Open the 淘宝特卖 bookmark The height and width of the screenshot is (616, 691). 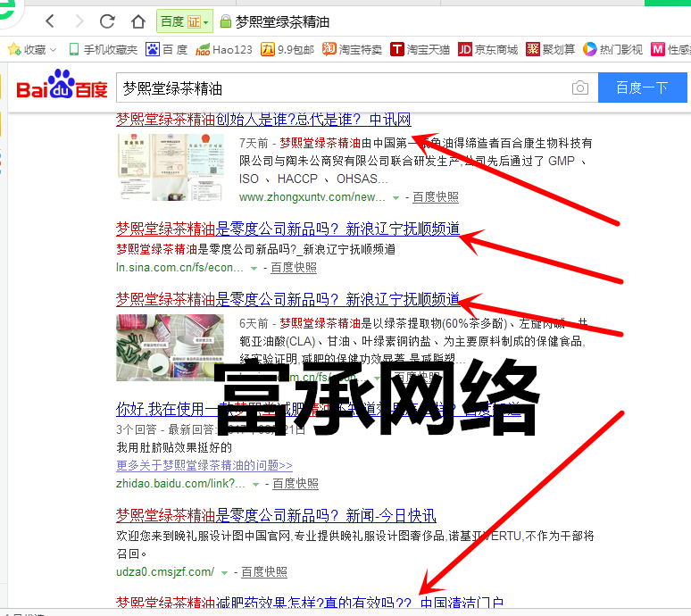(352, 49)
